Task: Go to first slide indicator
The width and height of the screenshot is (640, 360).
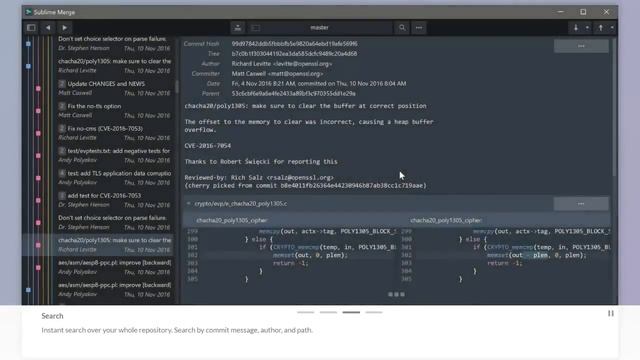Action: pos(305,312)
